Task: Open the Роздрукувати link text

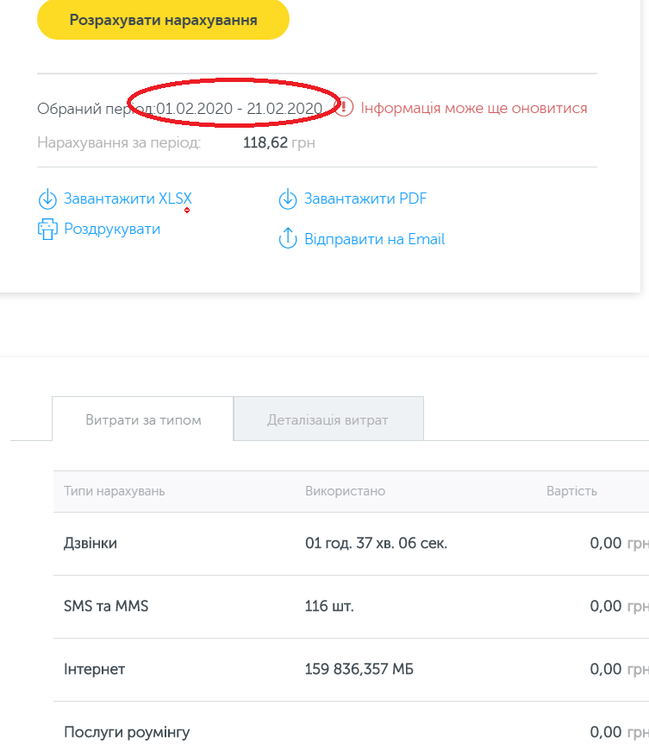Action: click(x=112, y=229)
